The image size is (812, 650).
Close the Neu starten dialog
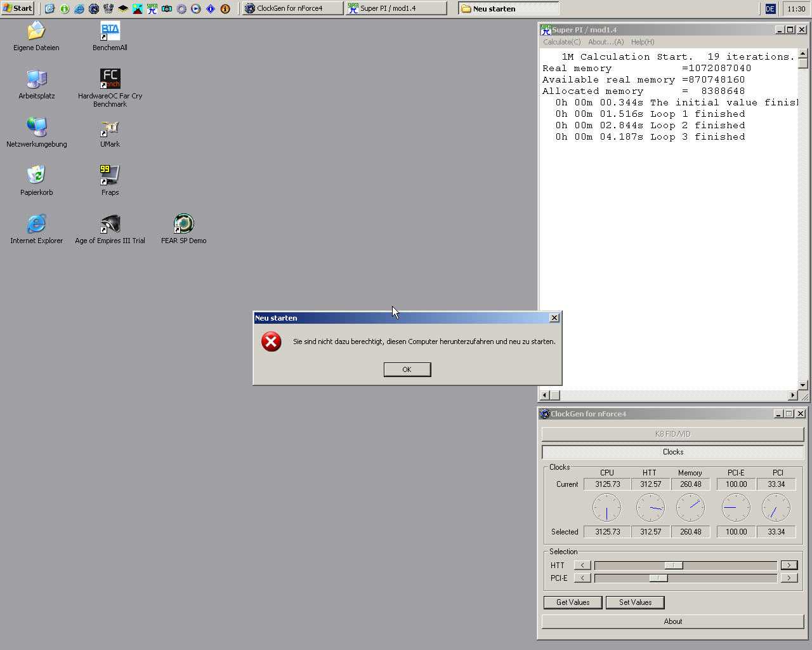pos(554,317)
